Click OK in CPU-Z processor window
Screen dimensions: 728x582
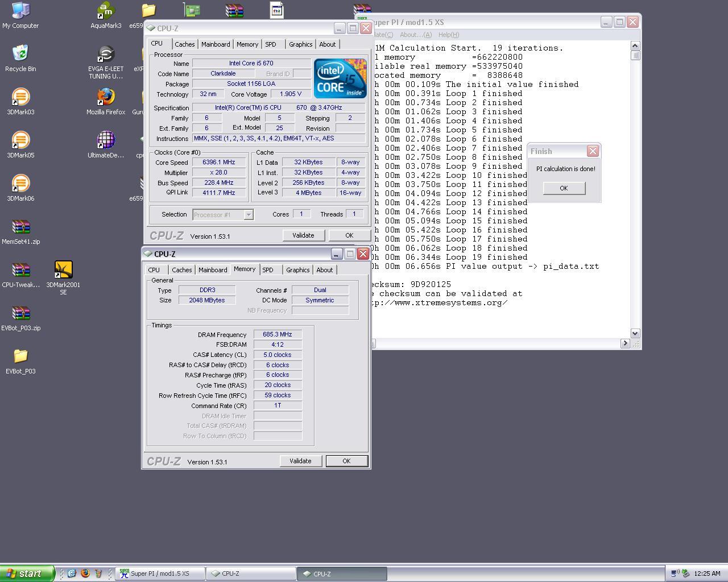coord(349,235)
